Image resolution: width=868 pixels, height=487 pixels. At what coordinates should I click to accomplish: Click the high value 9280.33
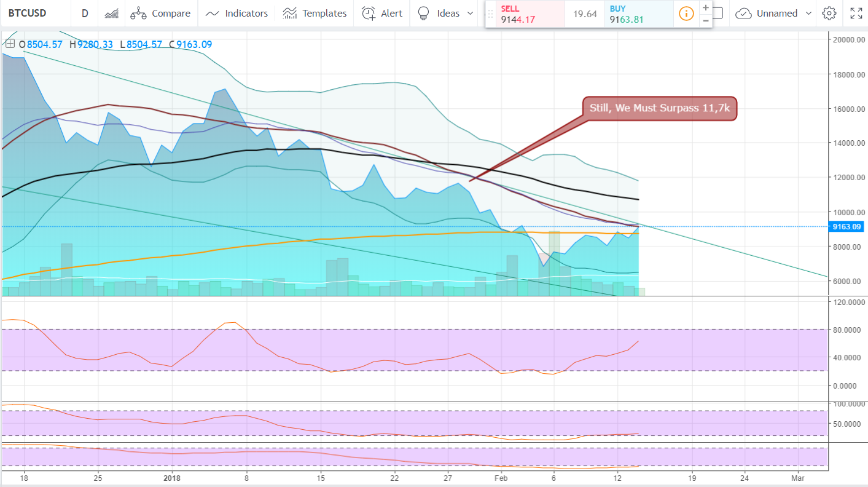click(96, 44)
